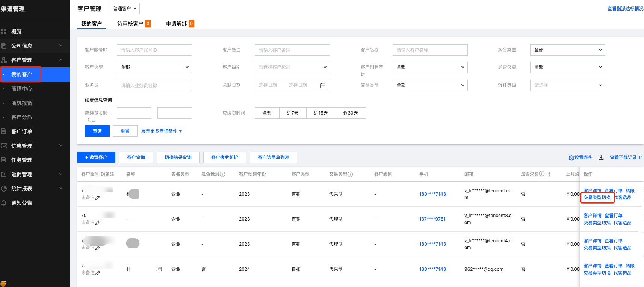This screenshot has width=644, height=287.
Task: Click 交易类型切换 in the first customer row
Action: [x=597, y=198]
